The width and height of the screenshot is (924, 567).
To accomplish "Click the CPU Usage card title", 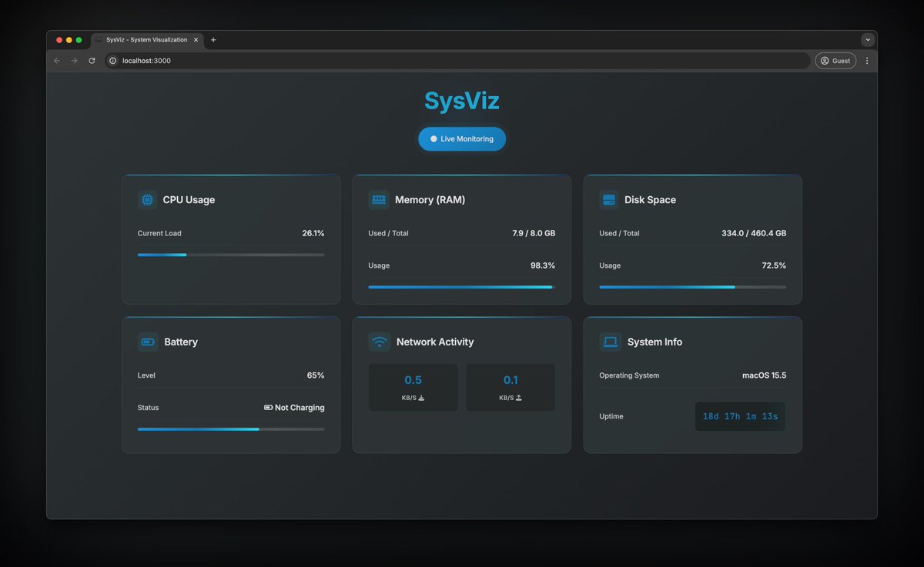I will pyautogui.click(x=189, y=200).
